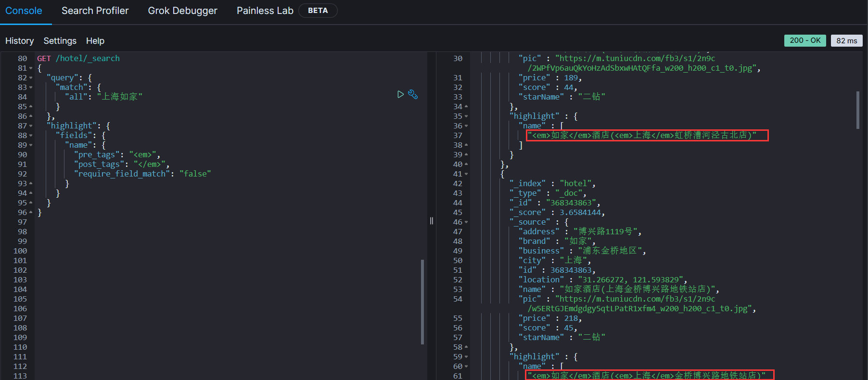Image resolution: width=868 pixels, height=380 pixels.
Task: Click the 200 - OK status badge
Action: pos(805,40)
